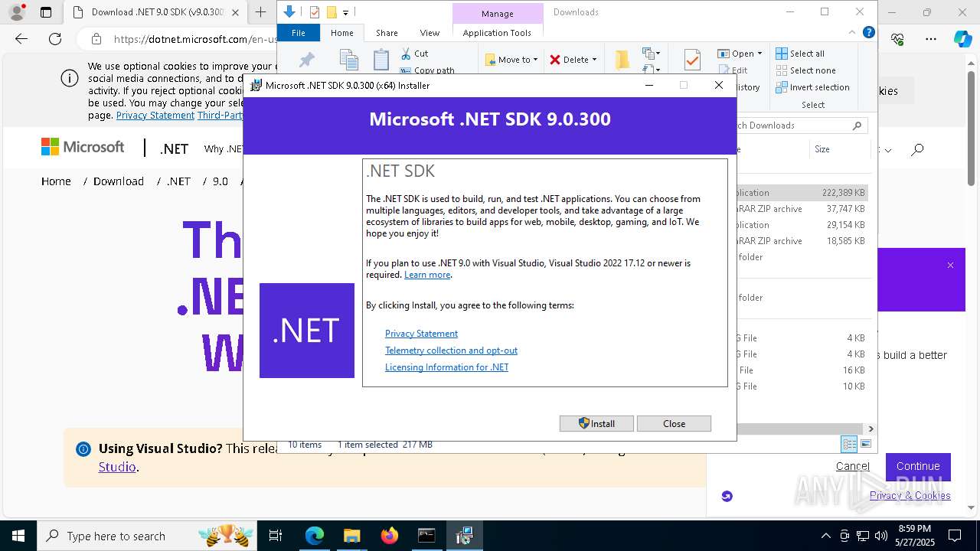Open the Windows Start menu
Image resolution: width=980 pixels, height=551 pixels.
coord(18,536)
